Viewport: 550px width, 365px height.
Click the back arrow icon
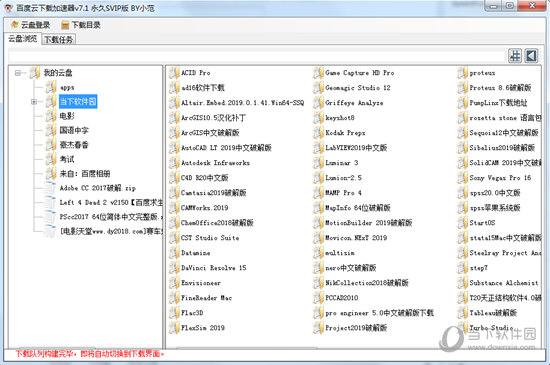[531, 56]
